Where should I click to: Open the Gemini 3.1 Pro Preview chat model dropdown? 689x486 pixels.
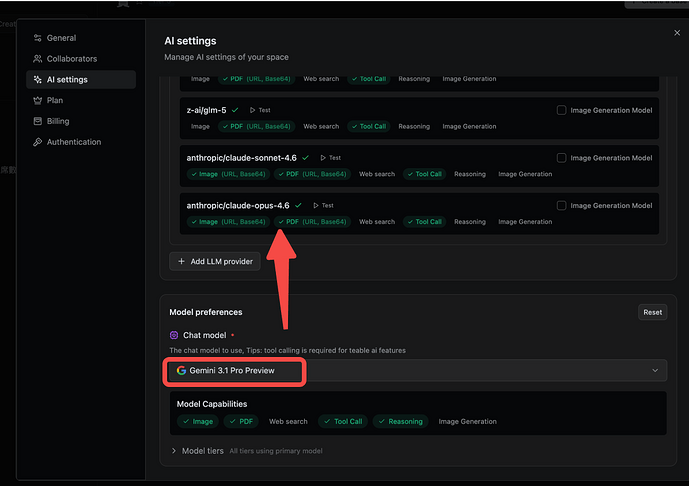coord(417,370)
